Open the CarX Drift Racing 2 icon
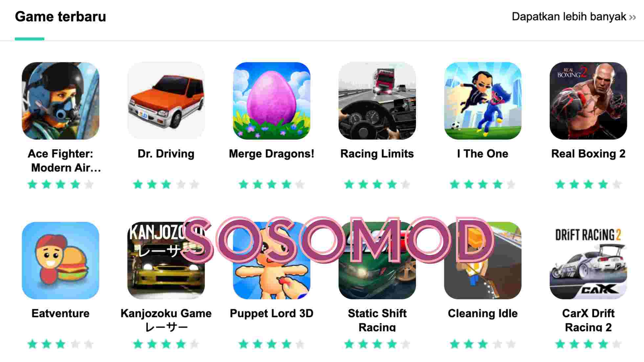 (588, 261)
